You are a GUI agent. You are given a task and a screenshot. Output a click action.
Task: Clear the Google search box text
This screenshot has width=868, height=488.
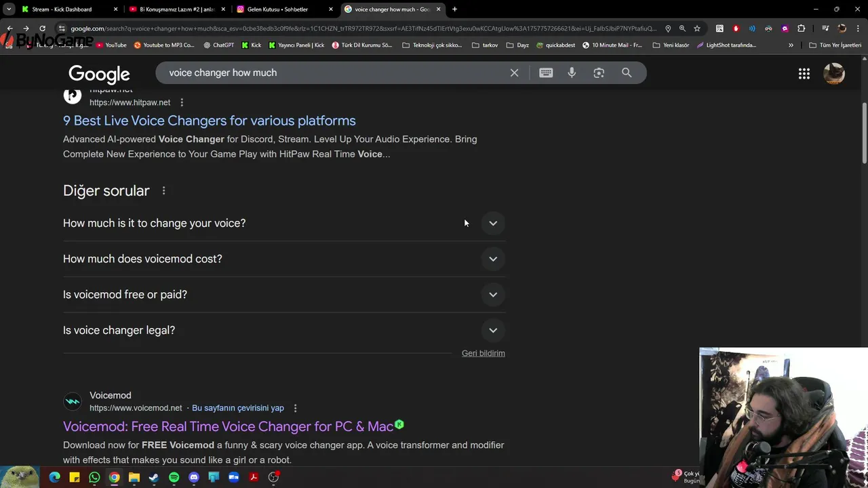(514, 73)
